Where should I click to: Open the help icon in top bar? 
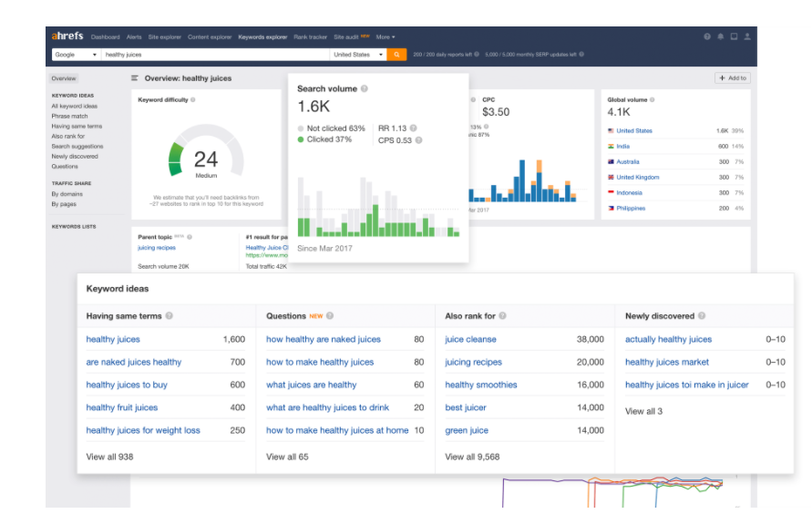(x=707, y=36)
